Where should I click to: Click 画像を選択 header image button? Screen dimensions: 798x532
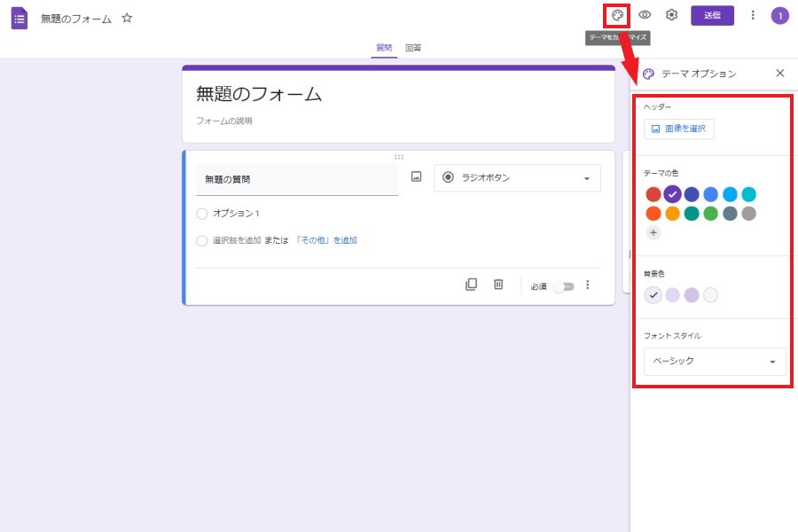pyautogui.click(x=678, y=129)
